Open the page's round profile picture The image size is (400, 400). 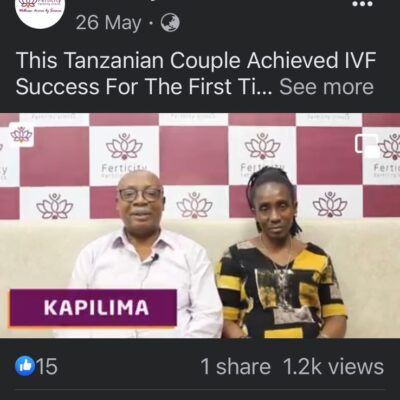pyautogui.click(x=41, y=9)
